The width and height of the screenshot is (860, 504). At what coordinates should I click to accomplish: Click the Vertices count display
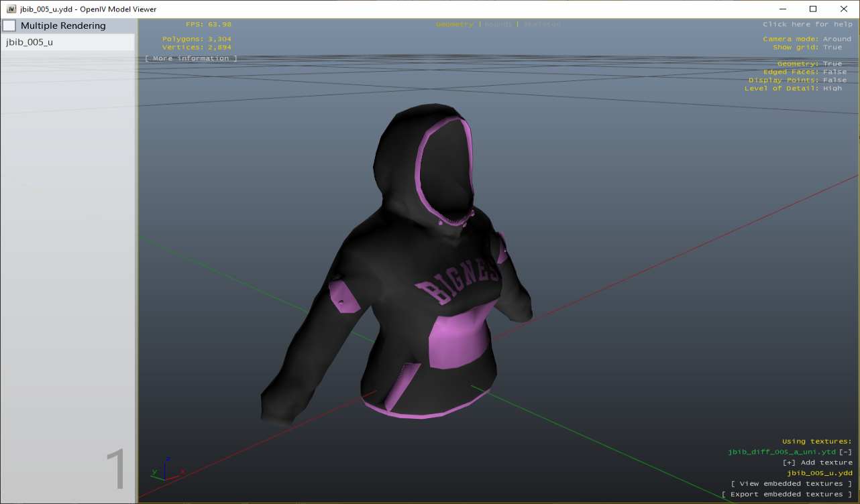tap(197, 47)
